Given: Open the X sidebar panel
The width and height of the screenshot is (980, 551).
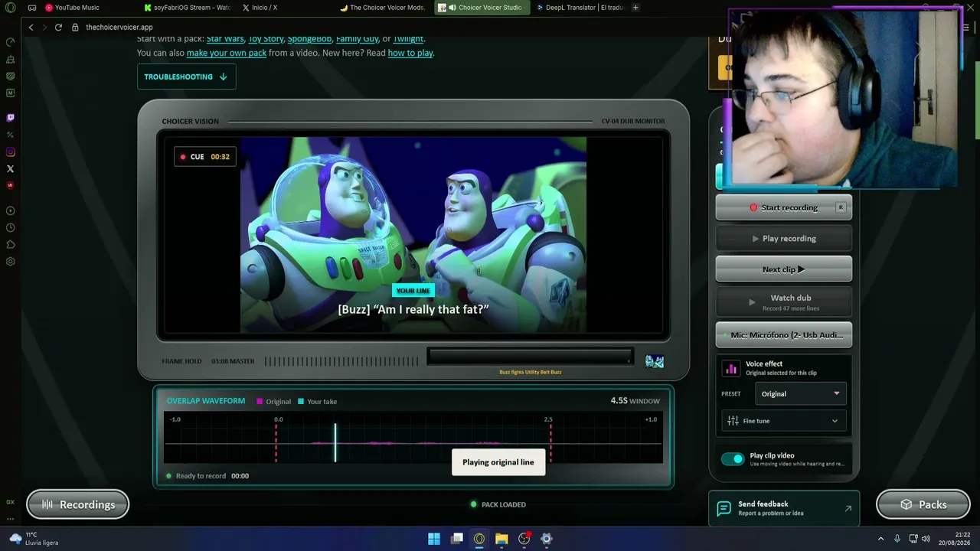Looking at the screenshot, I should click(10, 168).
